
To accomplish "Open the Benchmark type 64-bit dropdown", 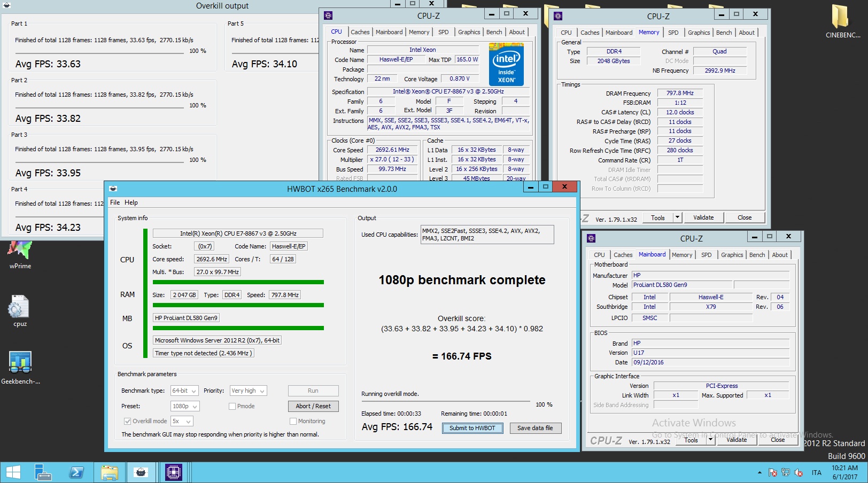I will [x=184, y=391].
